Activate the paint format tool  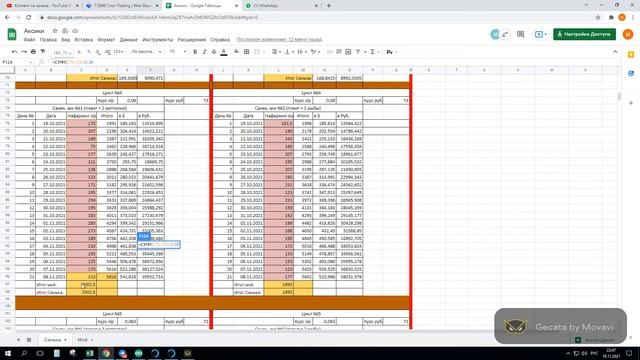(43, 52)
